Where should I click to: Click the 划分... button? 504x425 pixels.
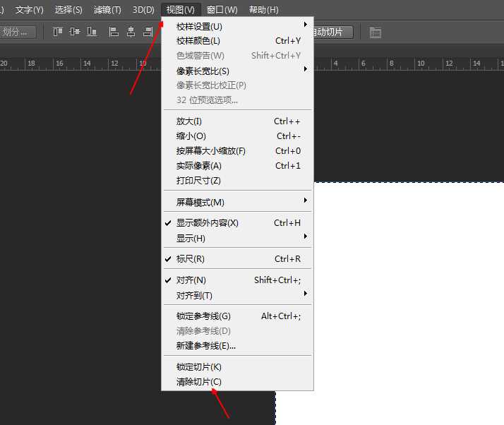tap(17, 32)
